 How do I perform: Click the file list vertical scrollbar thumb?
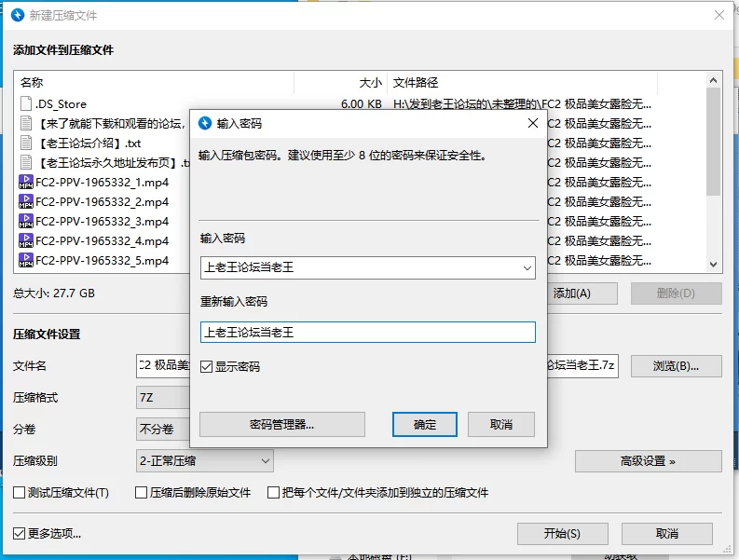[714, 142]
